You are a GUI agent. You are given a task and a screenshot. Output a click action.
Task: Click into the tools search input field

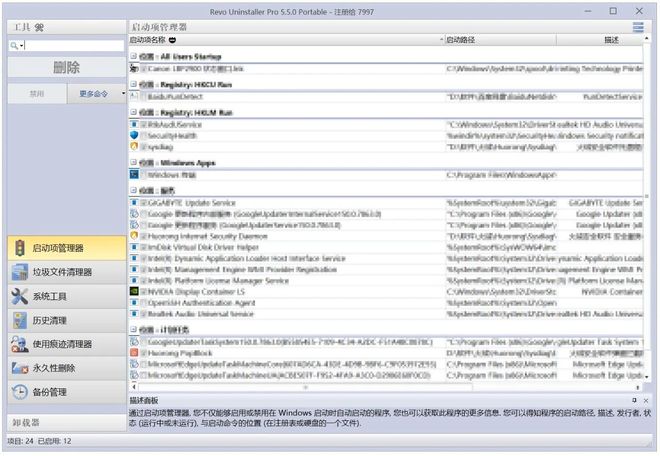click(74, 45)
